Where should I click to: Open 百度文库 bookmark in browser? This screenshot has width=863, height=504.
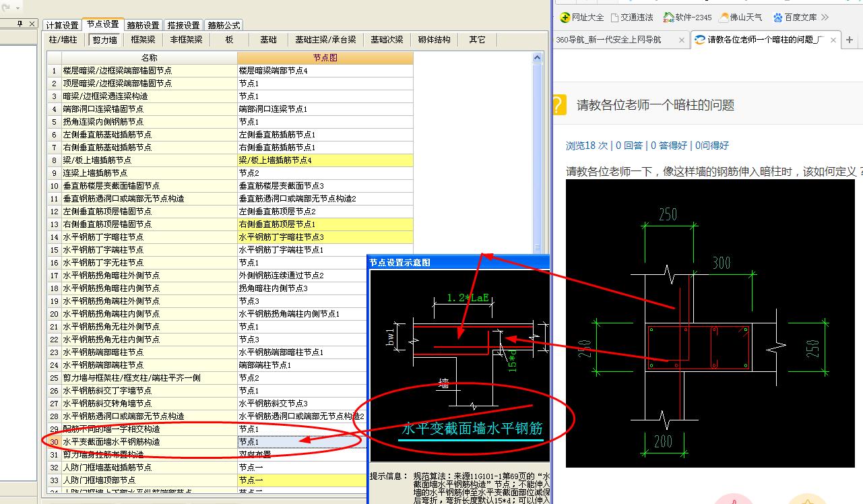[x=795, y=17]
